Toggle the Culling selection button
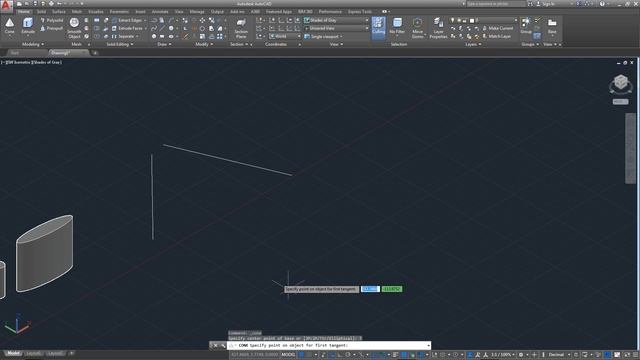This screenshot has height=360, width=640. pos(378,27)
